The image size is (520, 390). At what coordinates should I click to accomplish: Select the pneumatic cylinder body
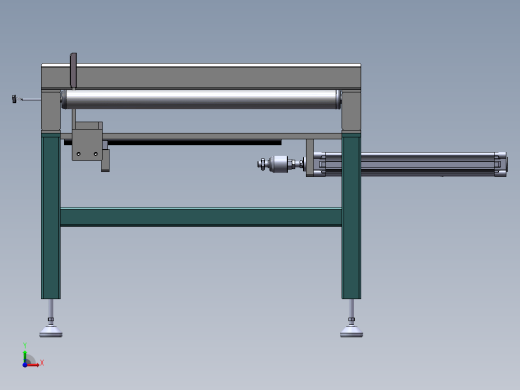pyautogui.click(x=411, y=164)
